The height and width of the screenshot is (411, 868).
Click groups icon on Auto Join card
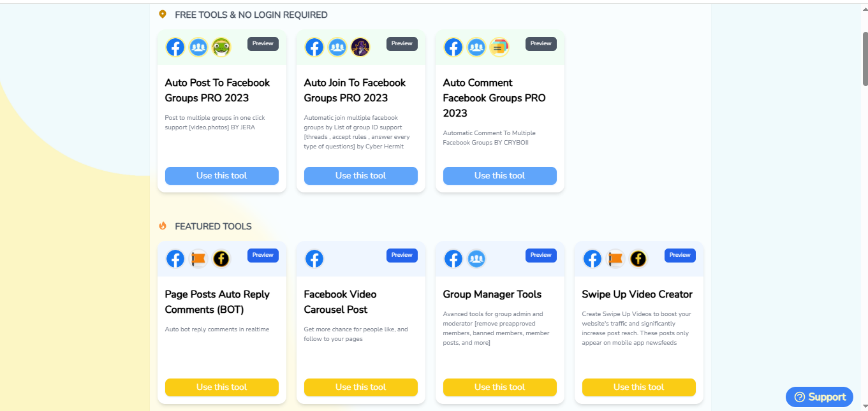click(337, 47)
